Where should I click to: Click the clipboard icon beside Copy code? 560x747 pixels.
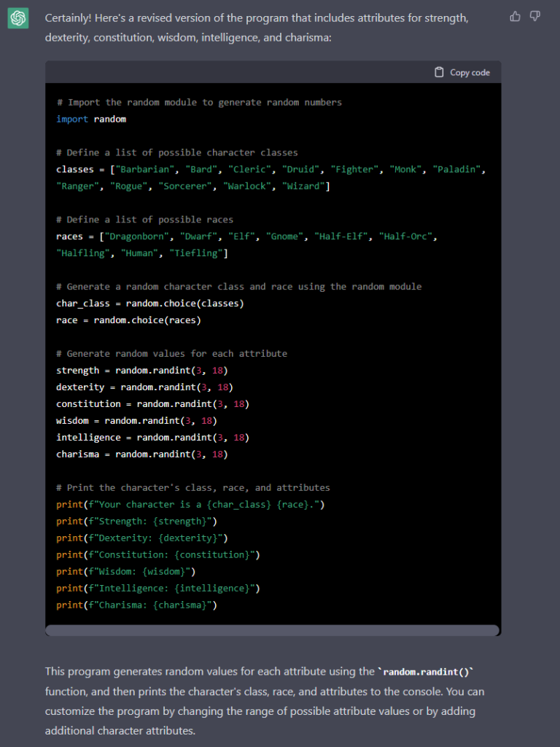(439, 72)
